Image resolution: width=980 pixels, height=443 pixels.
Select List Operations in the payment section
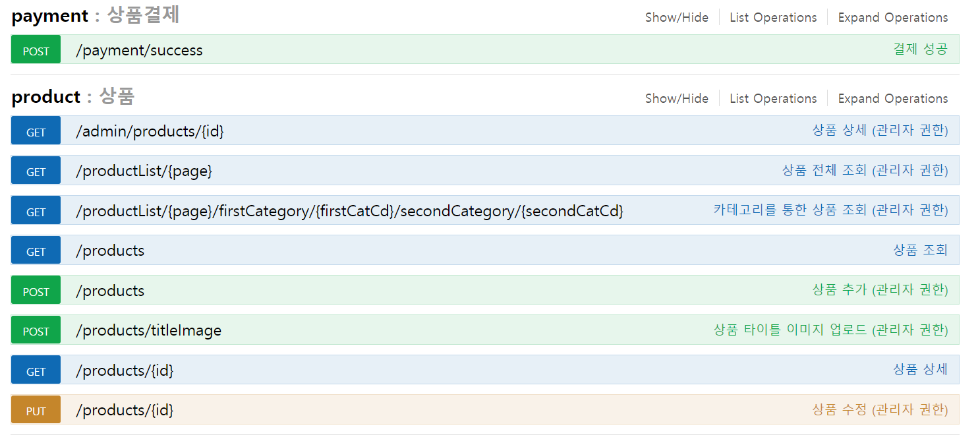[773, 18]
